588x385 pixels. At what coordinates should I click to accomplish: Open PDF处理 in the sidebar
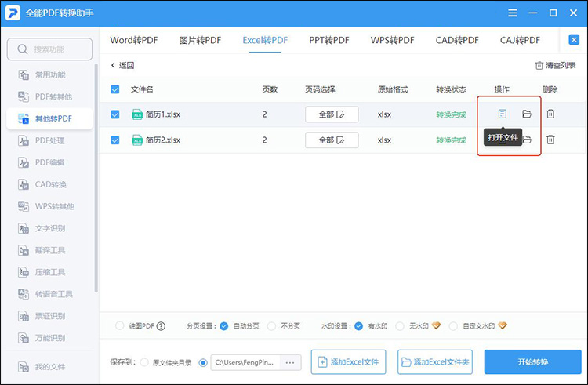click(49, 140)
